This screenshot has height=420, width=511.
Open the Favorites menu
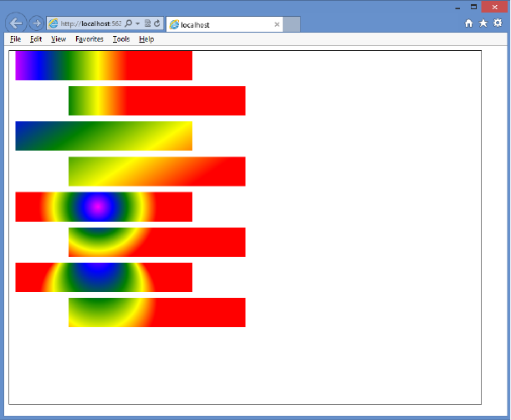(x=89, y=39)
